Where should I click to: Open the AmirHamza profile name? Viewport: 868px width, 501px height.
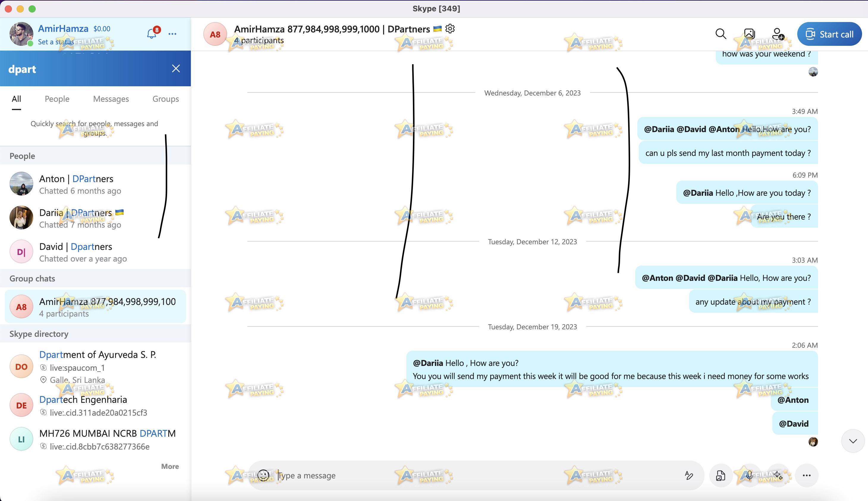pyautogui.click(x=63, y=29)
